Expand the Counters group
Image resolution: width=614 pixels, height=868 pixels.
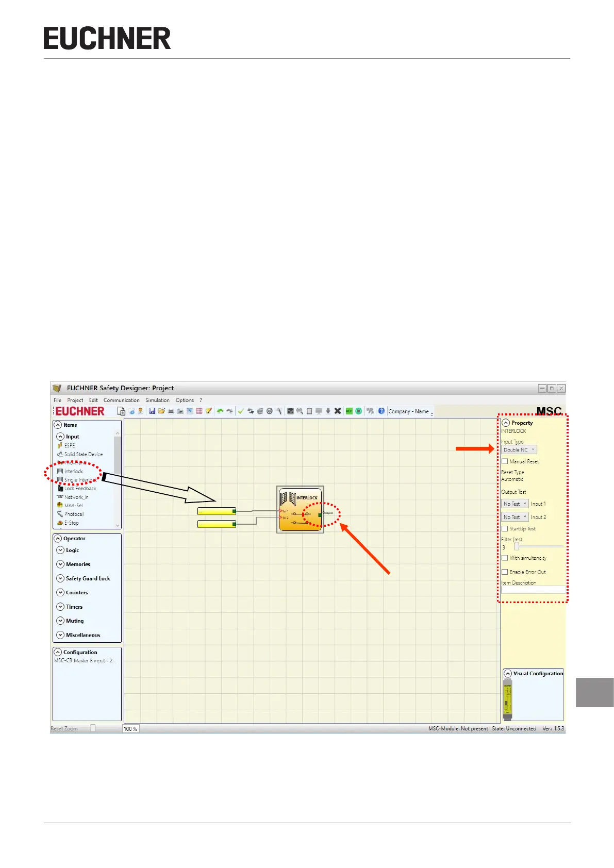(60, 593)
